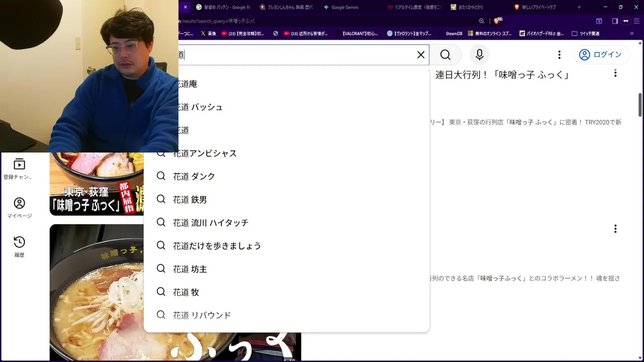Open the 東京・荻窪 ramen video thumbnail
Viewport: 644px width, 362px height.
[x=97, y=184]
